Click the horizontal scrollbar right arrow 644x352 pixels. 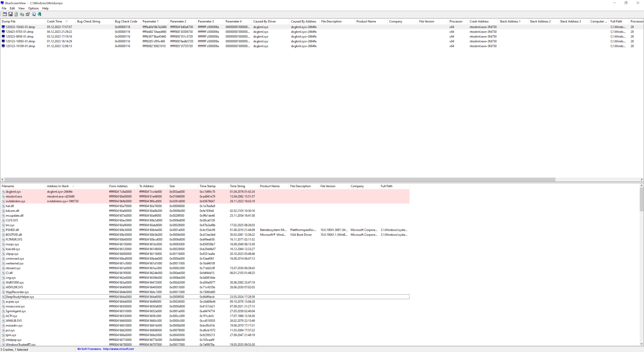pos(641,180)
